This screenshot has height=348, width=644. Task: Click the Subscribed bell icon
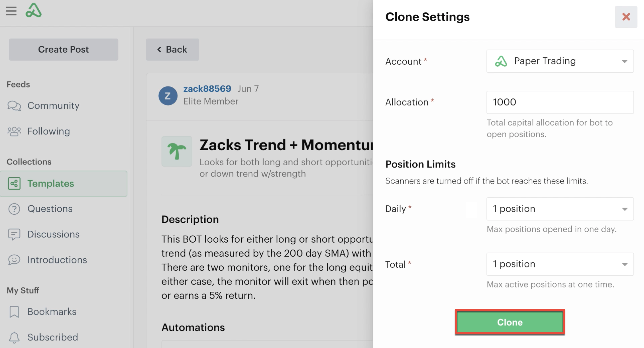click(x=14, y=338)
